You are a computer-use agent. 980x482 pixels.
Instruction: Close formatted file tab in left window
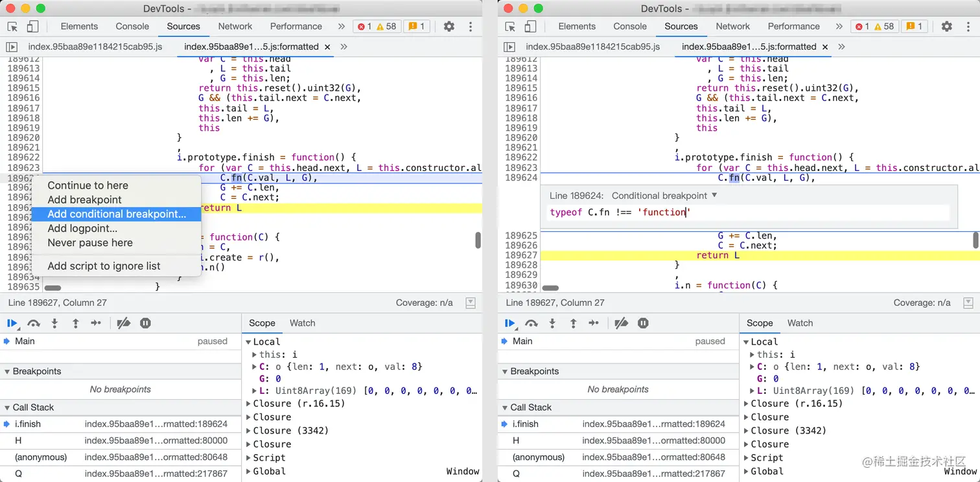[x=327, y=47]
